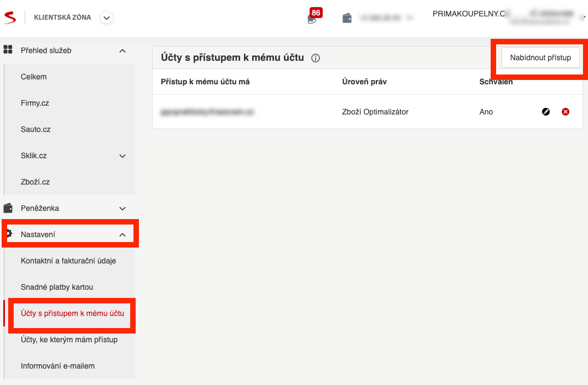Click the PRIMAKOUPELNY account name
The image size is (588, 385).
click(x=469, y=14)
